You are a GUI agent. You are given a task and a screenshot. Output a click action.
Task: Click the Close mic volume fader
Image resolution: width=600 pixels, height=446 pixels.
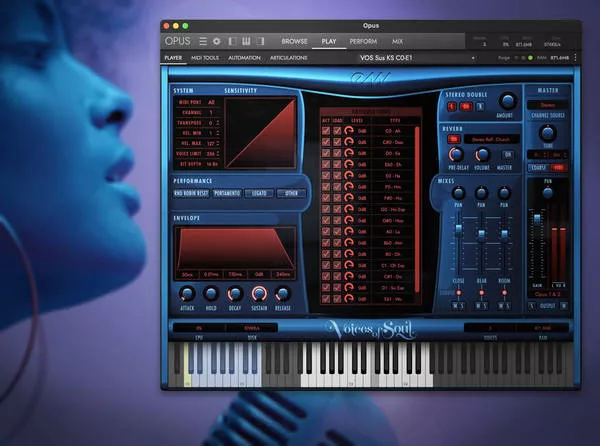coord(458,229)
